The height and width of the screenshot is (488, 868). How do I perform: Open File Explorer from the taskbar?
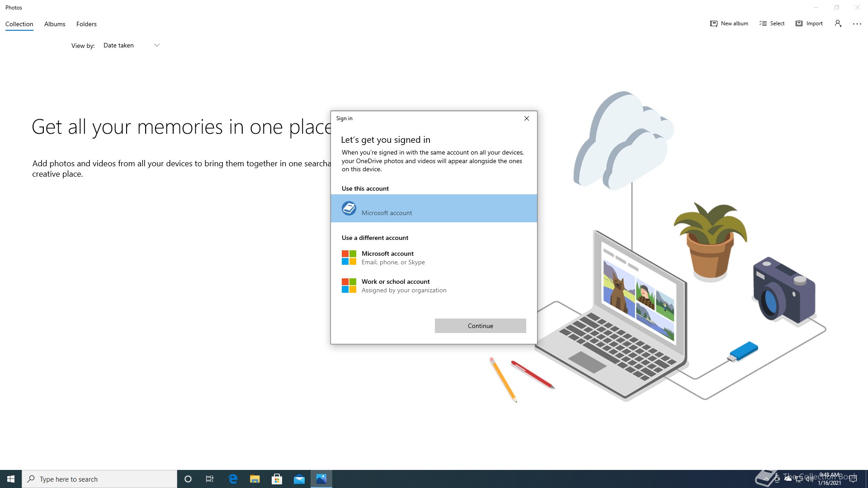tap(255, 479)
